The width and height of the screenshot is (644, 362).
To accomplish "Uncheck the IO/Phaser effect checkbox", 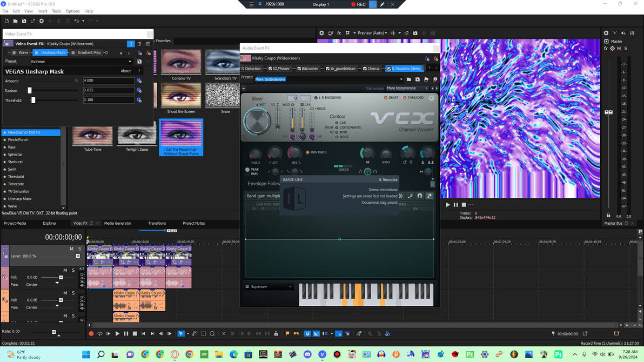I will coord(270,69).
